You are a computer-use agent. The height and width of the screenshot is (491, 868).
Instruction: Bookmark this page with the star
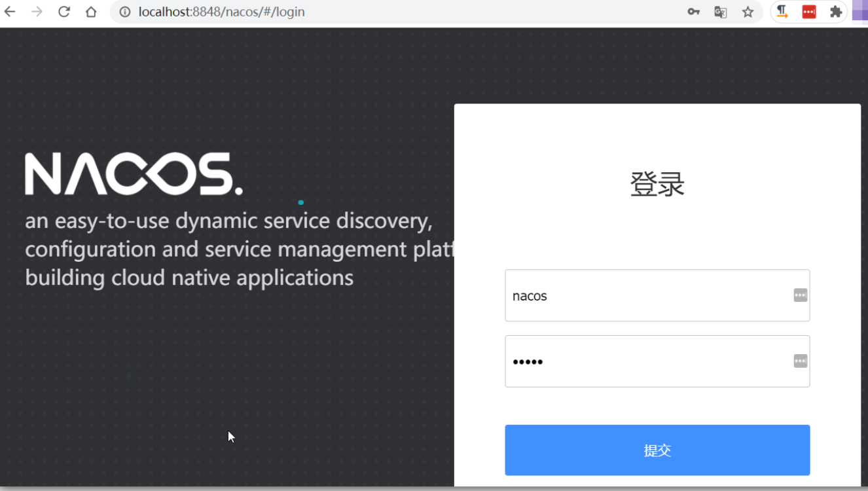748,12
